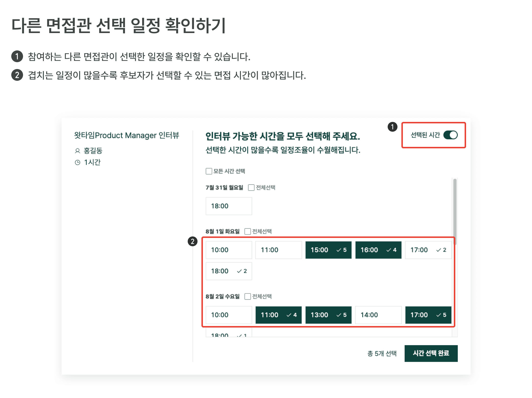Select 18:00 slot on 8월 1일

(x=229, y=271)
